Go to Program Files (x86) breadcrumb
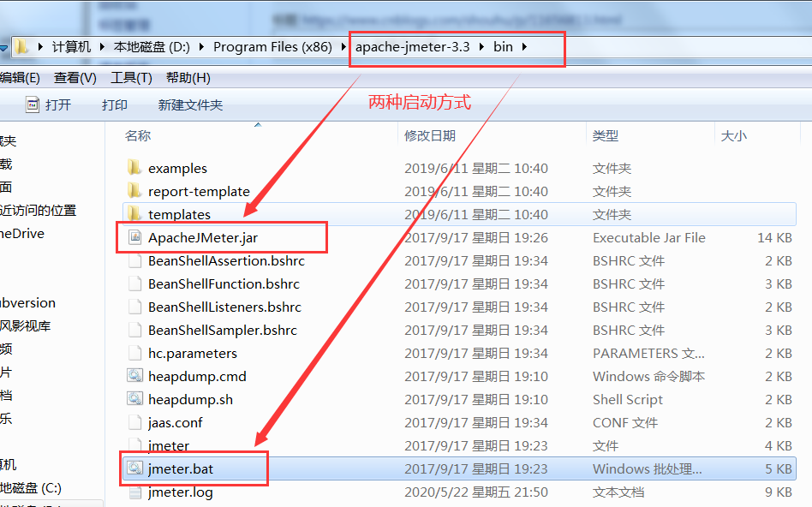This screenshot has width=812, height=507. [x=272, y=46]
